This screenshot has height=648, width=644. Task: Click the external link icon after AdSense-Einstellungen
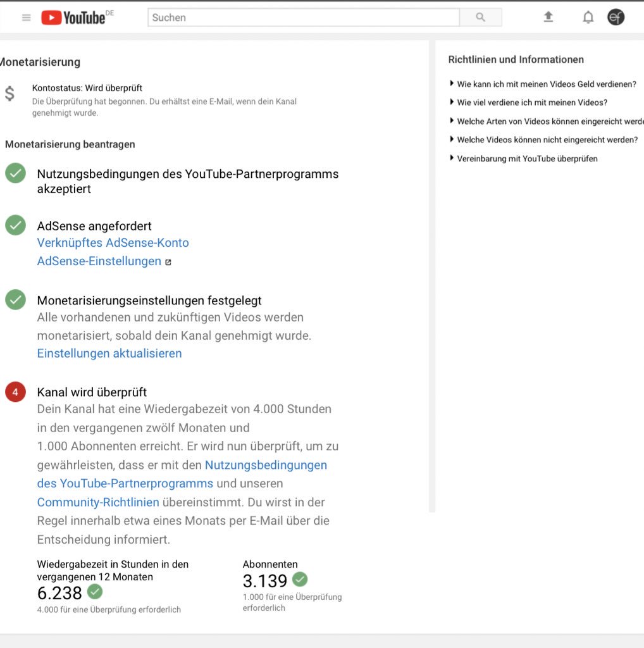click(x=168, y=262)
